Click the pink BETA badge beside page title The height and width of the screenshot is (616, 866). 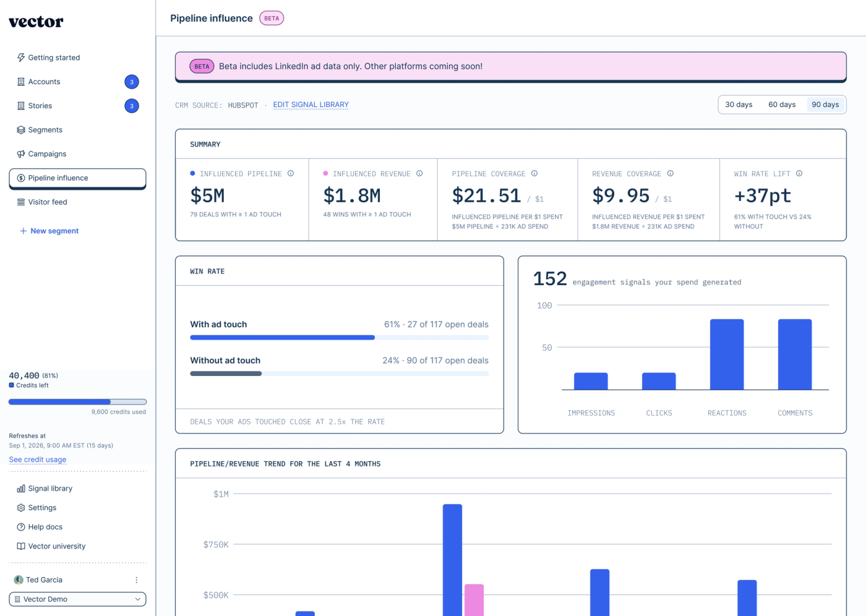pyautogui.click(x=272, y=19)
